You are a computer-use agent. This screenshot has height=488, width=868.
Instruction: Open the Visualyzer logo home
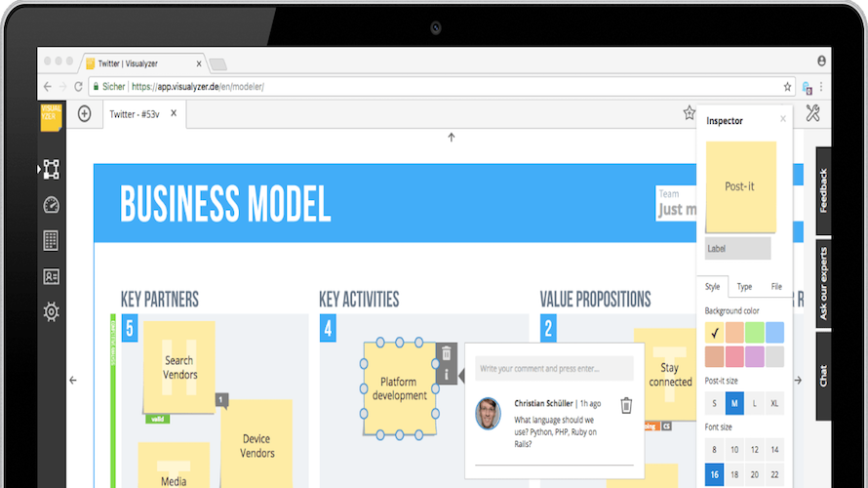coord(51,117)
